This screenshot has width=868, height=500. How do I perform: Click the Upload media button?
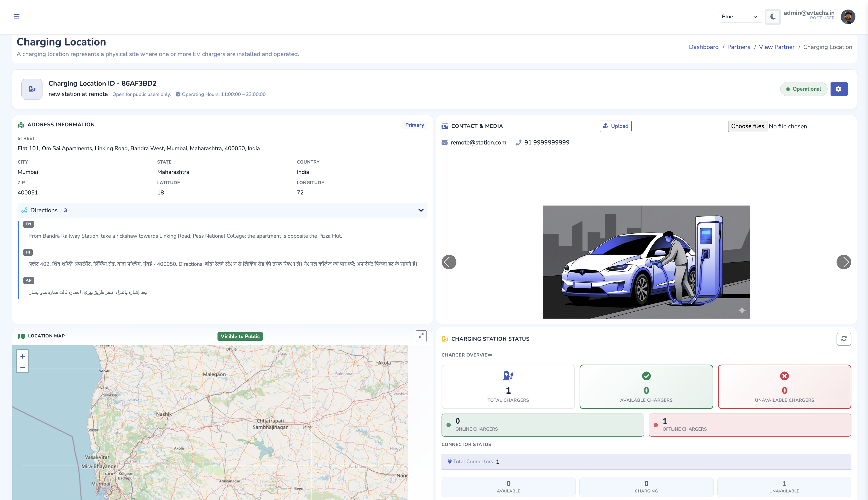tap(615, 126)
